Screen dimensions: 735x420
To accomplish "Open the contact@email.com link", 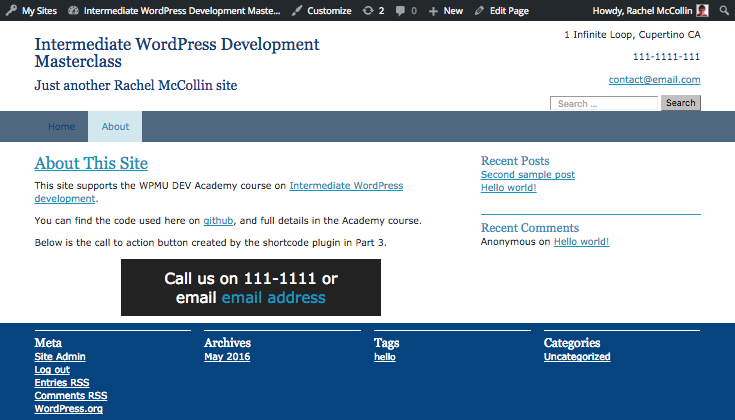I will 654,80.
